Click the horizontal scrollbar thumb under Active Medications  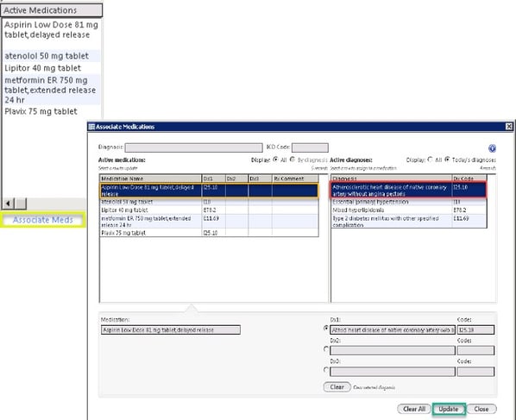click(21, 204)
